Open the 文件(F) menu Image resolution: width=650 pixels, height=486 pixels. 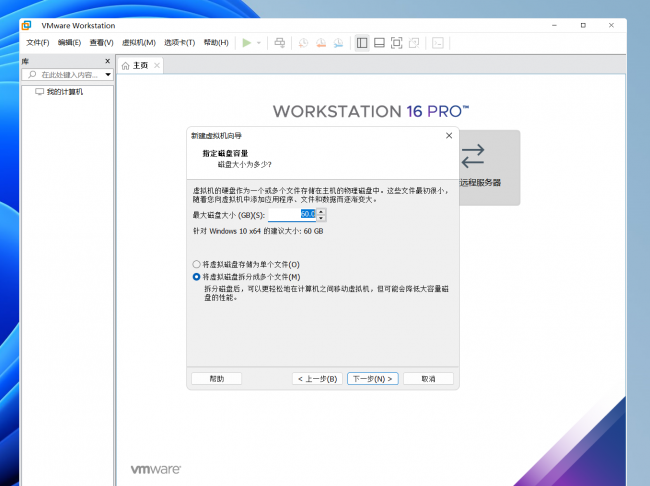[x=37, y=42]
